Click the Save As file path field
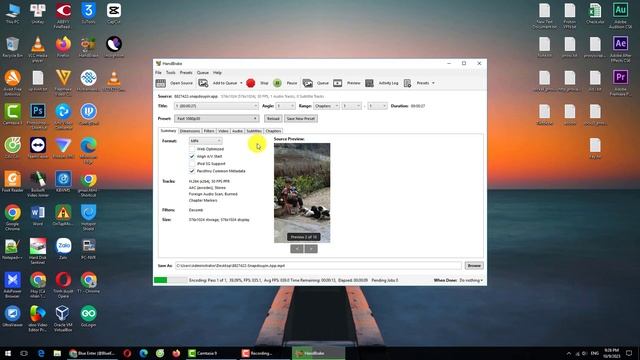 pyautogui.click(x=318, y=266)
